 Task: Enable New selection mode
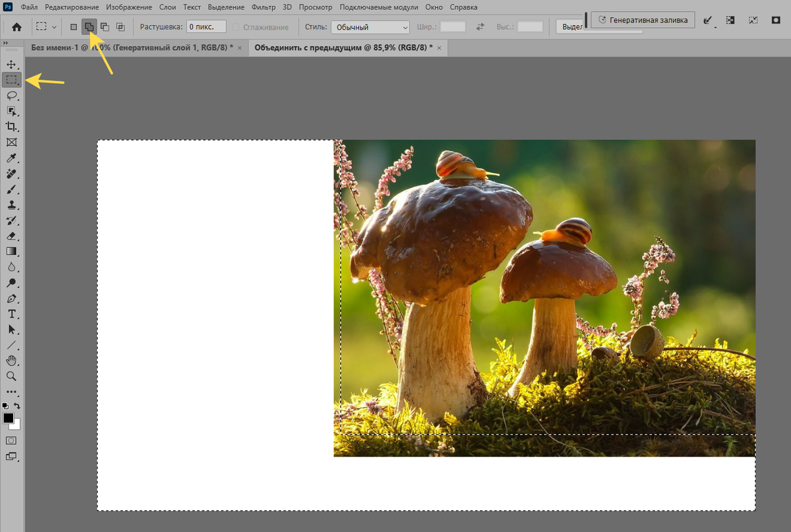(74, 27)
